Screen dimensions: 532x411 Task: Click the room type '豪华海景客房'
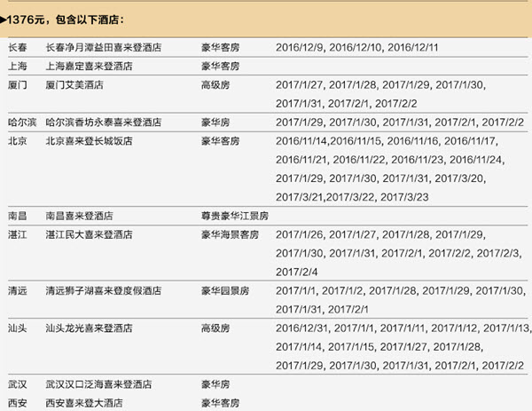pyautogui.click(x=230, y=234)
